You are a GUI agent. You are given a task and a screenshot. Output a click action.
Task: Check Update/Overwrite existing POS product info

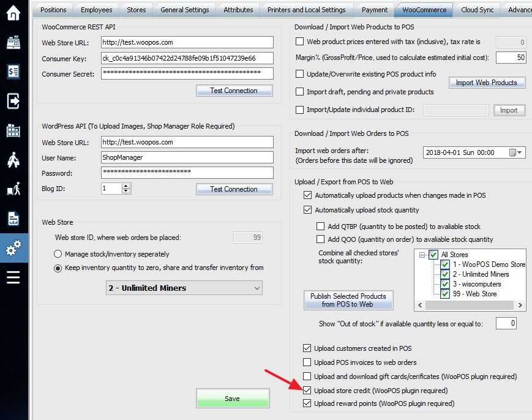pos(299,74)
